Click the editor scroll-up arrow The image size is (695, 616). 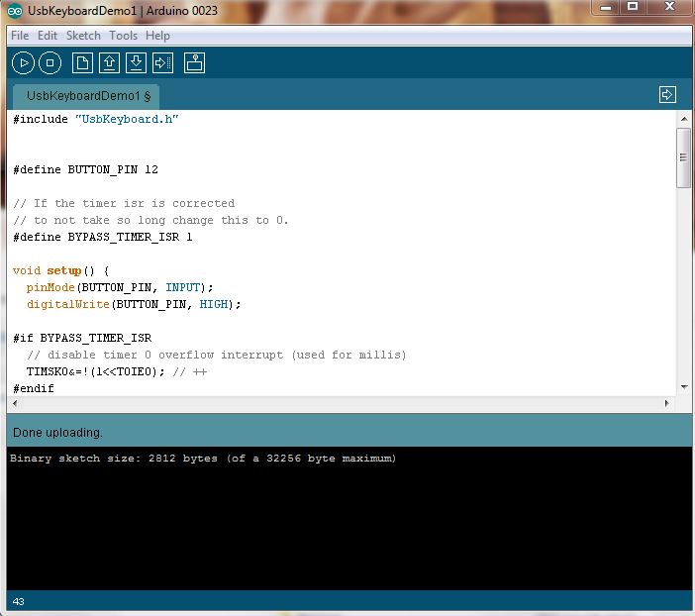coord(684,119)
